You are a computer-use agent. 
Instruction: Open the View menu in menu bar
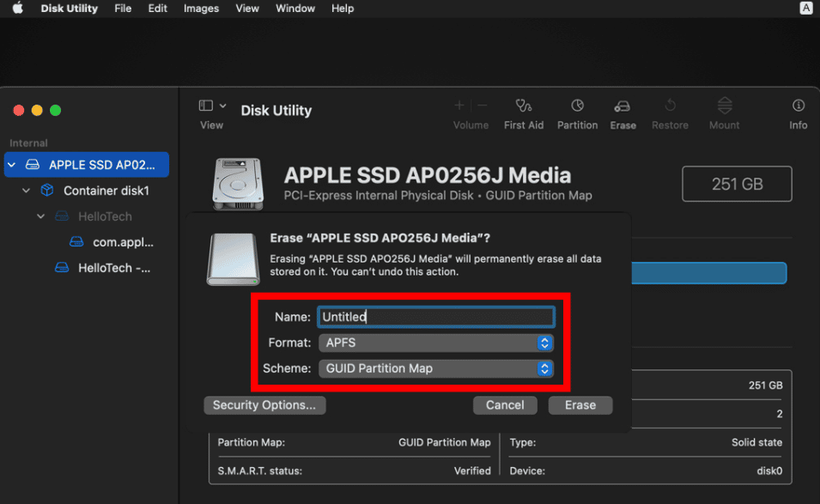point(246,9)
